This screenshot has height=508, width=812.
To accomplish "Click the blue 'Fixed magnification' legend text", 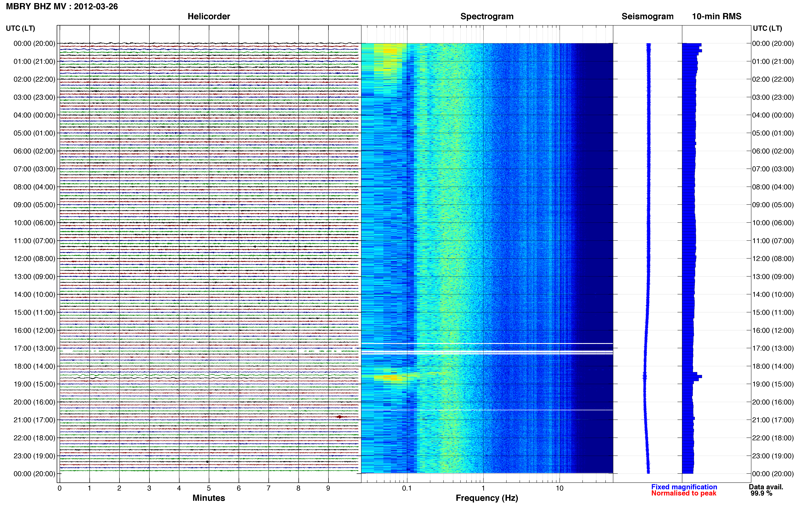I will click(x=684, y=487).
